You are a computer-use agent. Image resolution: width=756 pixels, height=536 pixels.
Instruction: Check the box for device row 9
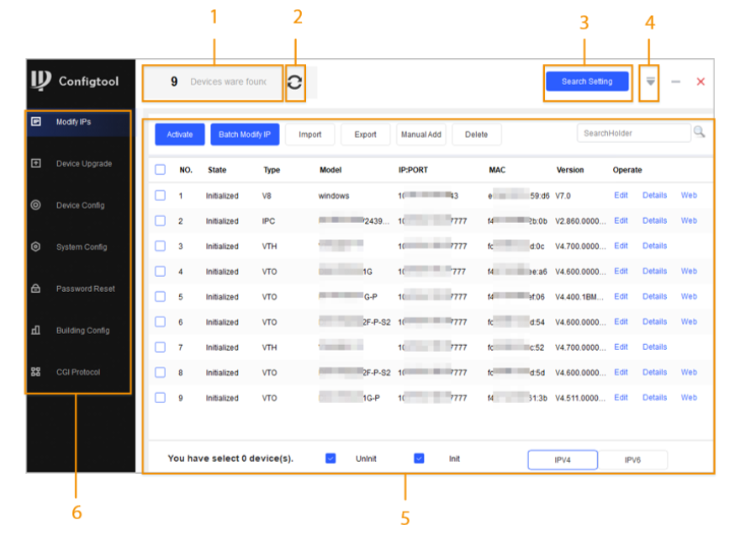tap(160, 398)
